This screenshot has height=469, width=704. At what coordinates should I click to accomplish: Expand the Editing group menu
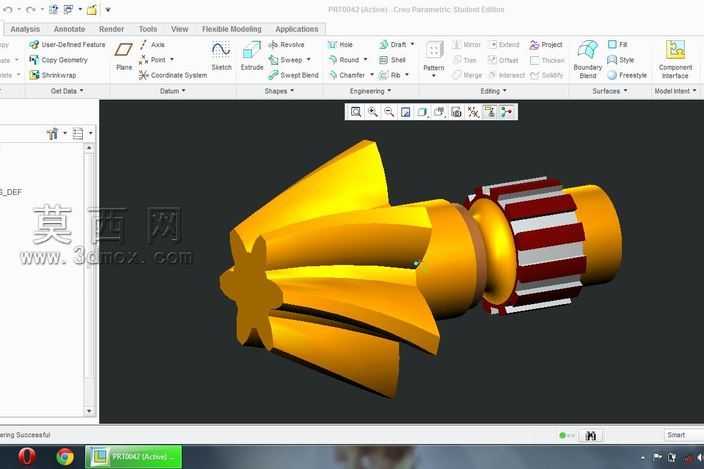click(x=493, y=91)
